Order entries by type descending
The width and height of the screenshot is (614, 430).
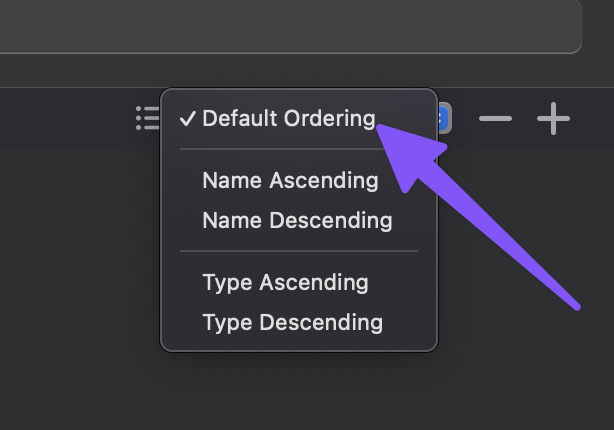pos(292,322)
